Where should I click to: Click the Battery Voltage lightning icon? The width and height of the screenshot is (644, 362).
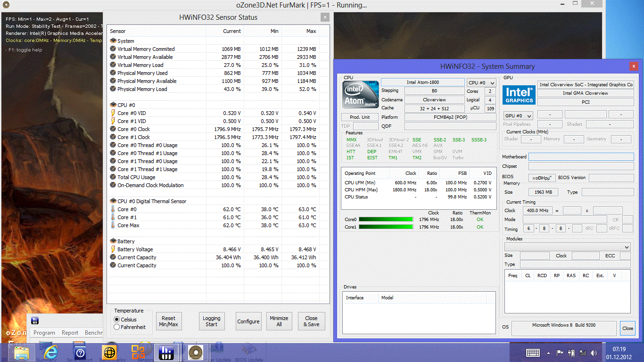(x=113, y=249)
